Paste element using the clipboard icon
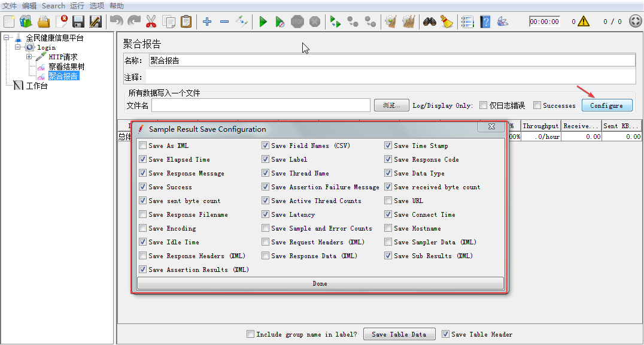Screen dimensions: 644x345 point(186,21)
